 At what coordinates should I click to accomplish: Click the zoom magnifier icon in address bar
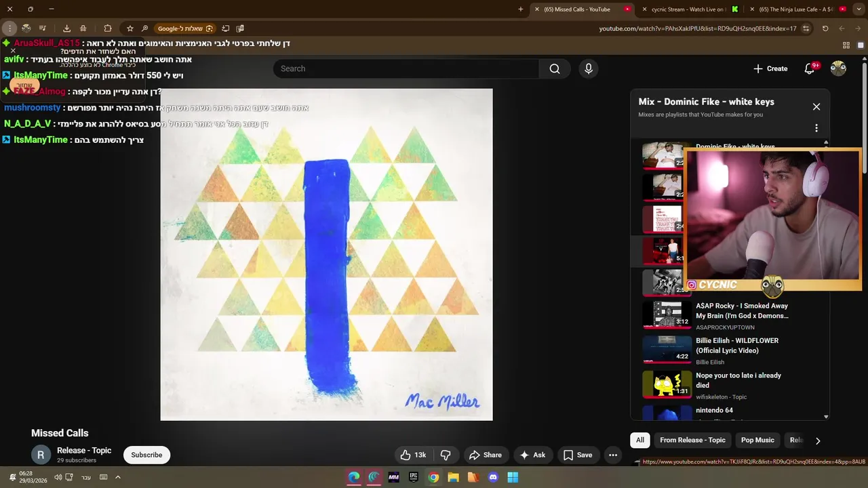(144, 28)
